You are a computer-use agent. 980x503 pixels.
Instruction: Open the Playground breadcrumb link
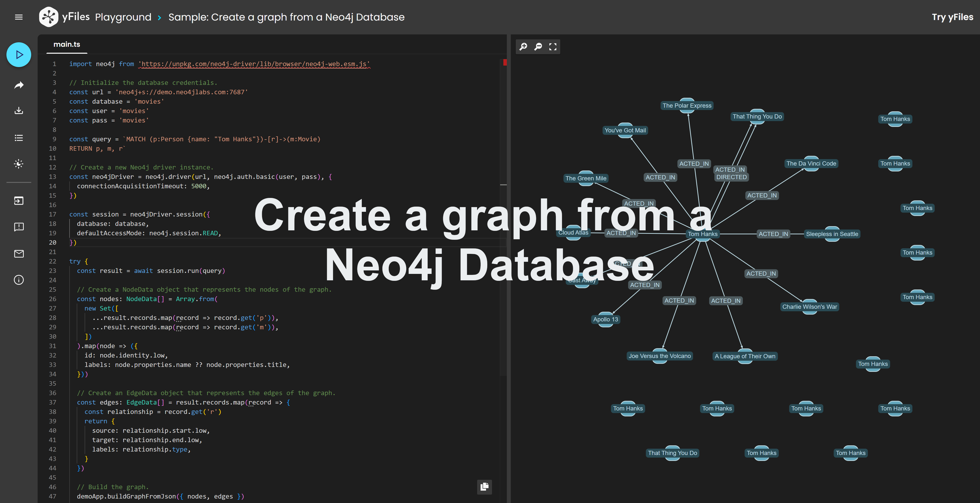[x=123, y=17]
